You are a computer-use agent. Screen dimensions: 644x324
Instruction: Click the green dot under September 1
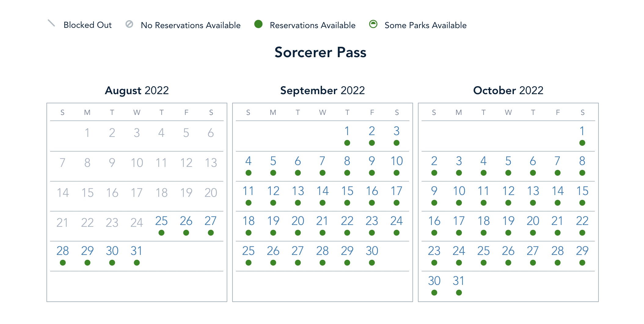tap(347, 143)
